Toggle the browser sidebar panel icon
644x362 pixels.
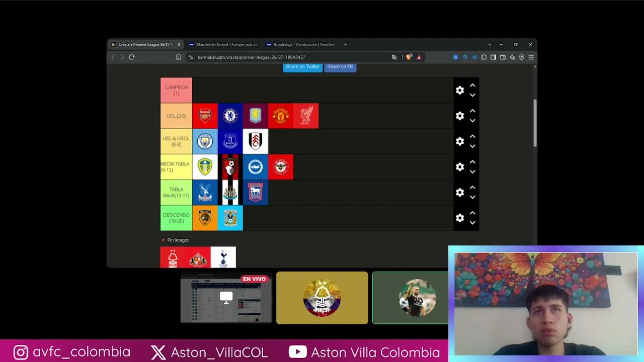tap(493, 57)
